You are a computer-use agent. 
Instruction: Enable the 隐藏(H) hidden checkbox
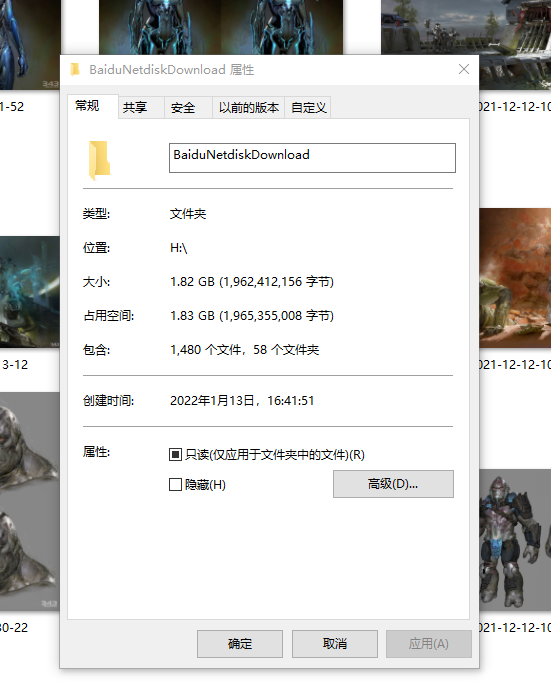point(175,484)
